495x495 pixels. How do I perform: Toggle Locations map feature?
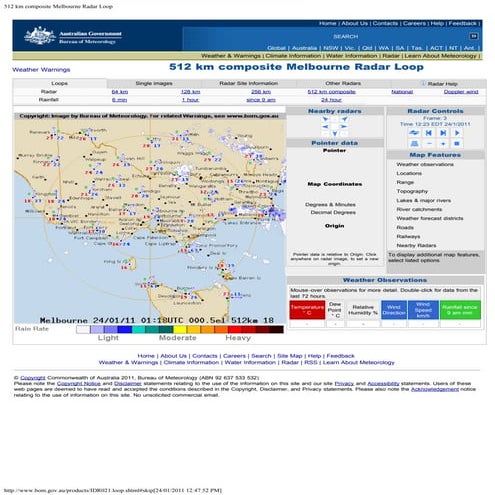point(409,173)
